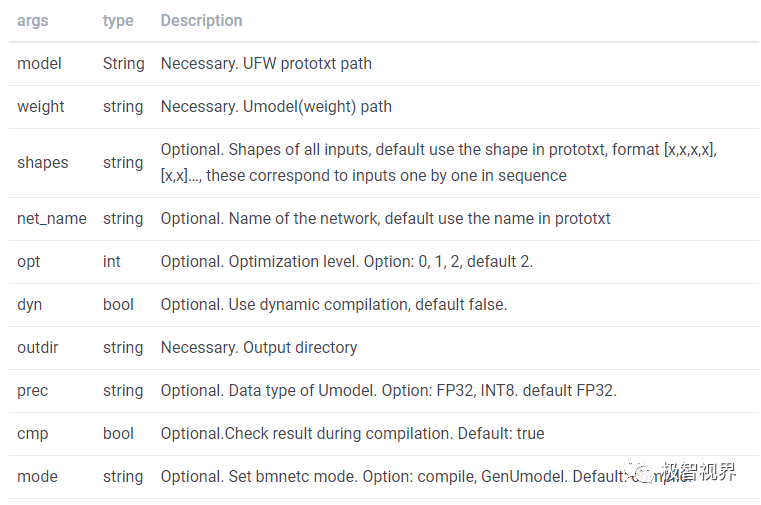This screenshot has width=761, height=505.
Task: Click the 'Optional. Optimization level' description
Action: [346, 261]
